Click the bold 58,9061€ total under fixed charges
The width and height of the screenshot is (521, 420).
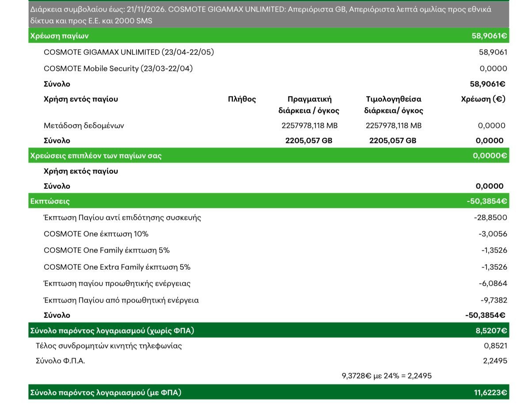[x=487, y=84]
